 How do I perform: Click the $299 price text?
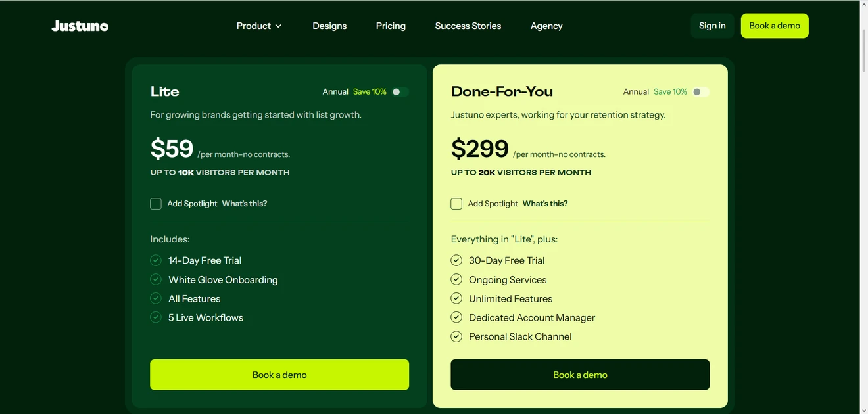480,149
